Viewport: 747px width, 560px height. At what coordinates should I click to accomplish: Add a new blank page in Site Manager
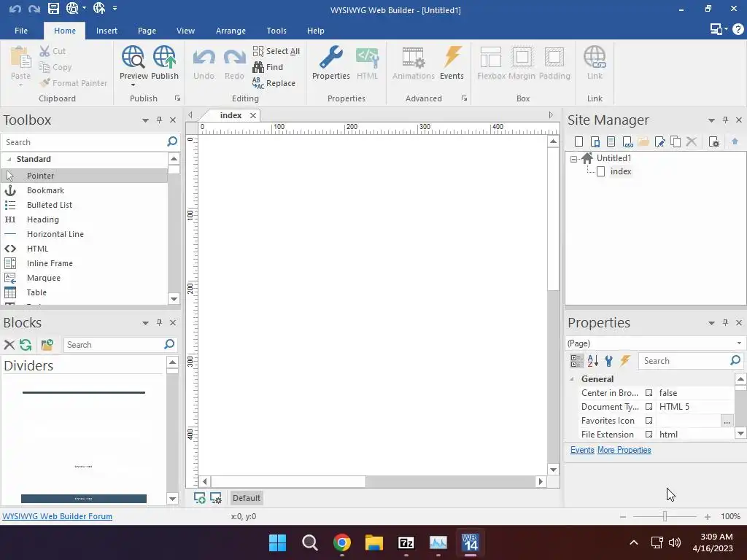(578, 141)
